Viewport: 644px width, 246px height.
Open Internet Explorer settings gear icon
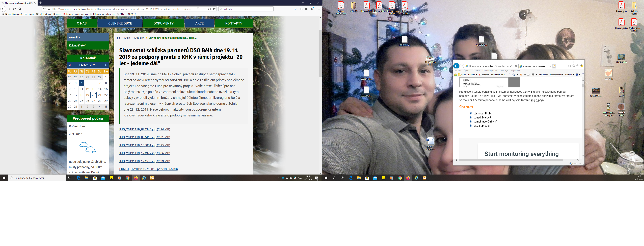578,66
